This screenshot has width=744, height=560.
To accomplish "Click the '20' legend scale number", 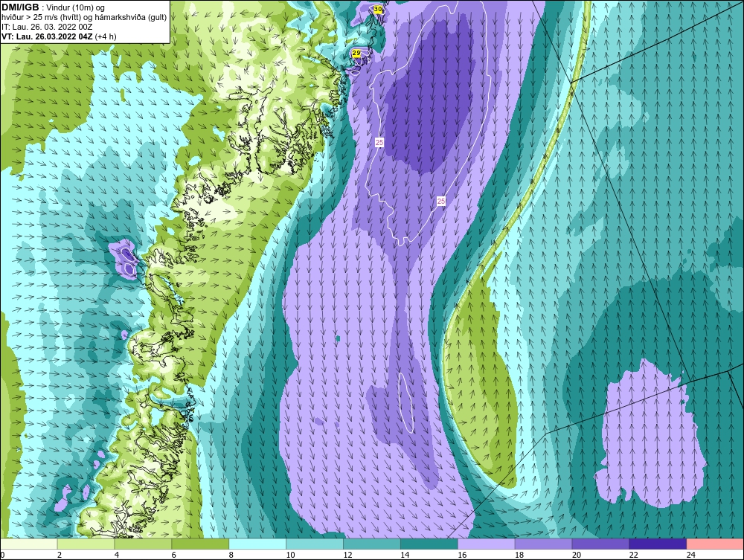I will coord(577,555).
